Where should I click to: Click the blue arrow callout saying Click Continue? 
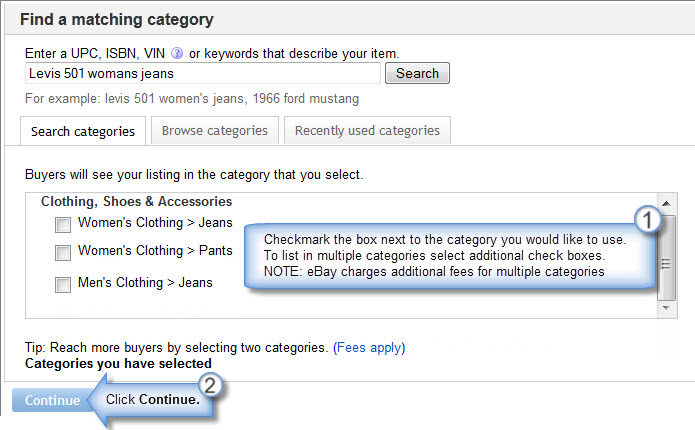tap(151, 400)
